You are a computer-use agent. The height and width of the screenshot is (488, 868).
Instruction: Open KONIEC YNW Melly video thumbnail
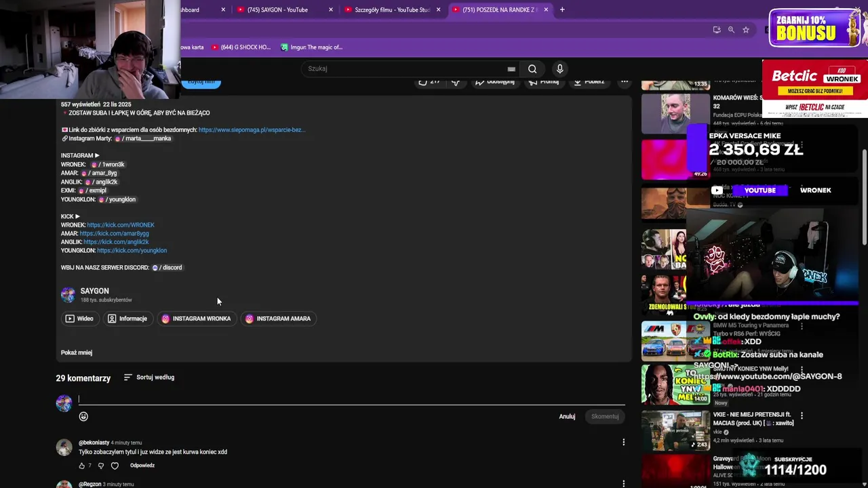tap(675, 384)
